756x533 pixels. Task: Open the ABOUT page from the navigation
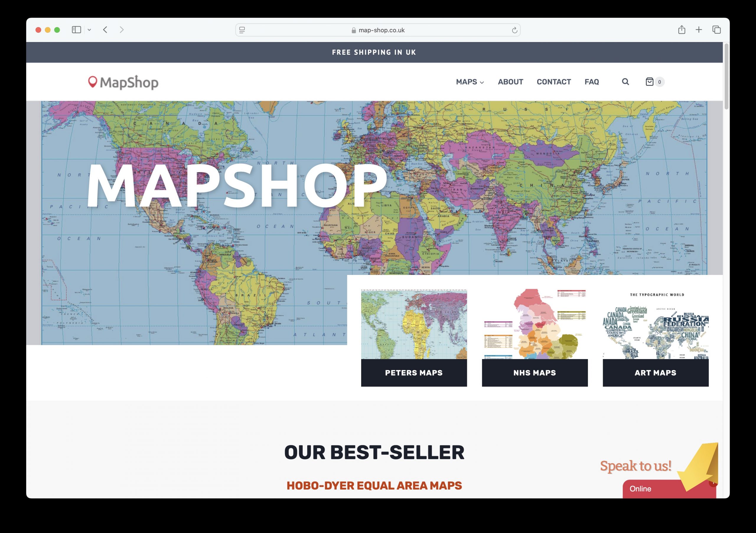click(510, 82)
